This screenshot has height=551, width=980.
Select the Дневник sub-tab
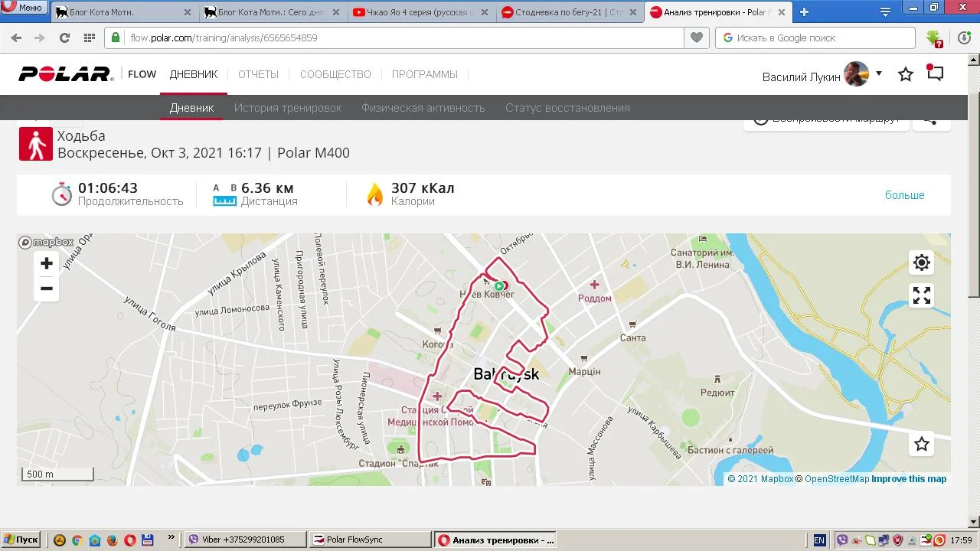click(191, 108)
